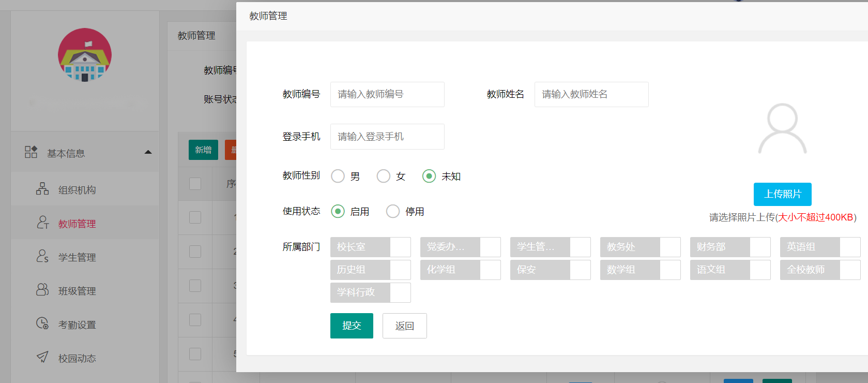This screenshot has height=383, width=868.
Task: Toggle the 教务处 department checkbox
Action: point(670,247)
